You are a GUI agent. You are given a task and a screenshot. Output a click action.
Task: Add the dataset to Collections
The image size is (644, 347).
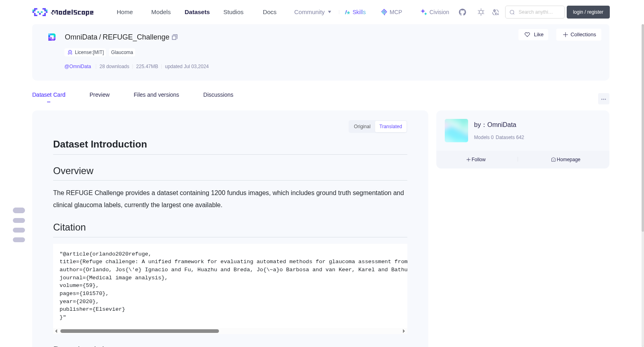click(579, 35)
